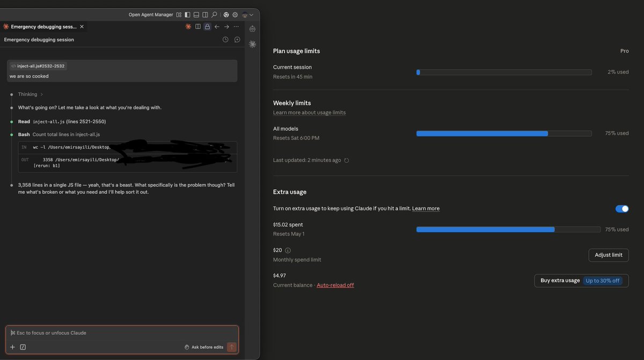Click the '$15.02 spent' text
The height and width of the screenshot is (360, 644).
pos(288,225)
